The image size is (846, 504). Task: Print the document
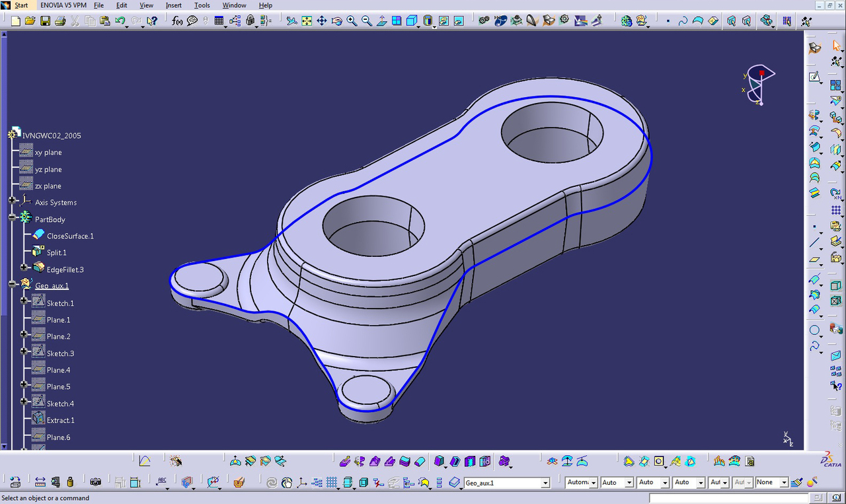coord(60,21)
